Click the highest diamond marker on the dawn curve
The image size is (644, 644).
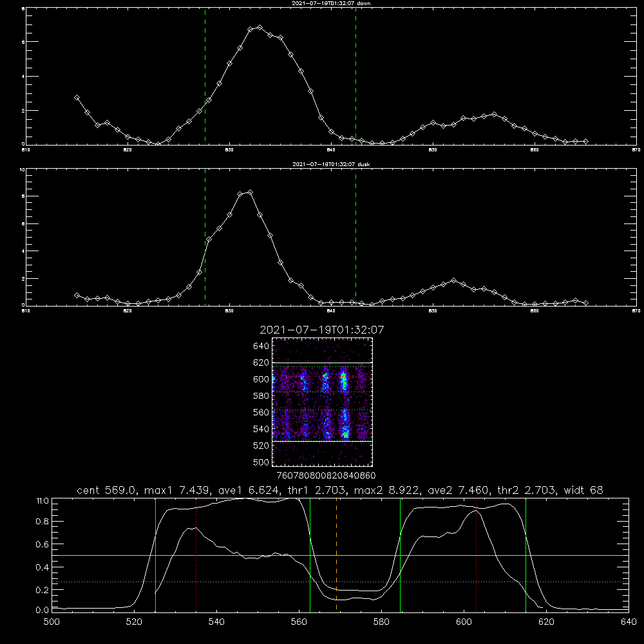pyautogui.click(x=260, y=28)
